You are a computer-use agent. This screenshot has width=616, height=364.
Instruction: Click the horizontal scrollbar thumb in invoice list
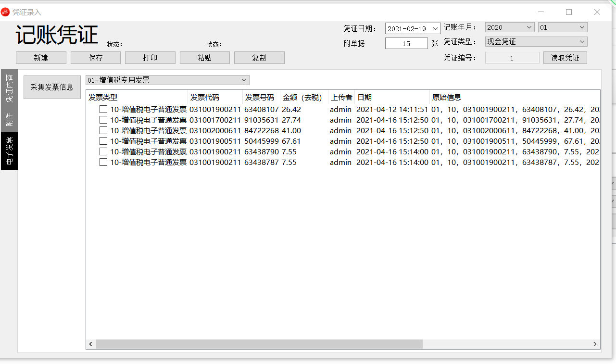(259, 344)
